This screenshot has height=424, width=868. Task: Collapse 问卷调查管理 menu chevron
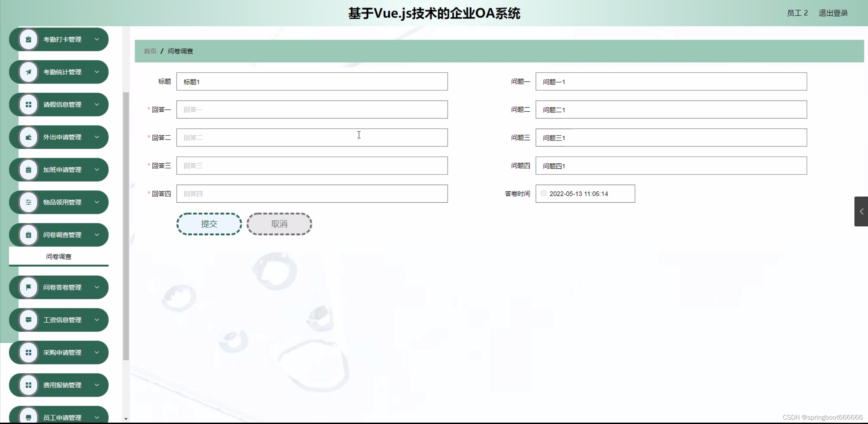(x=97, y=235)
